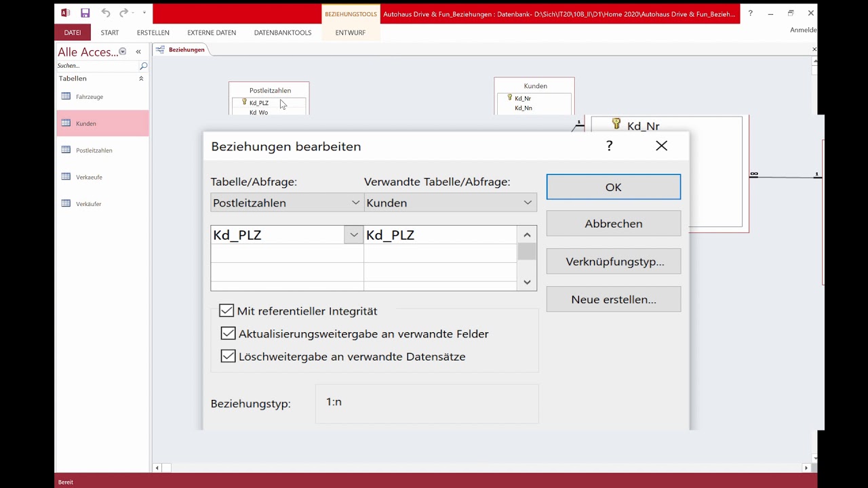Viewport: 868px width, 488px height.
Task: Click the field list scrollbar thumb
Action: (x=527, y=251)
